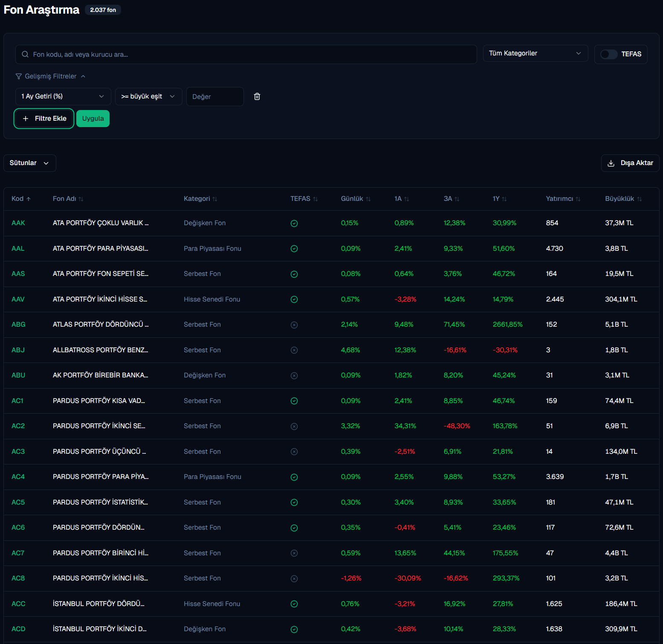Sort by Kategori column sort icon
This screenshot has width=663, height=644.
click(x=215, y=199)
